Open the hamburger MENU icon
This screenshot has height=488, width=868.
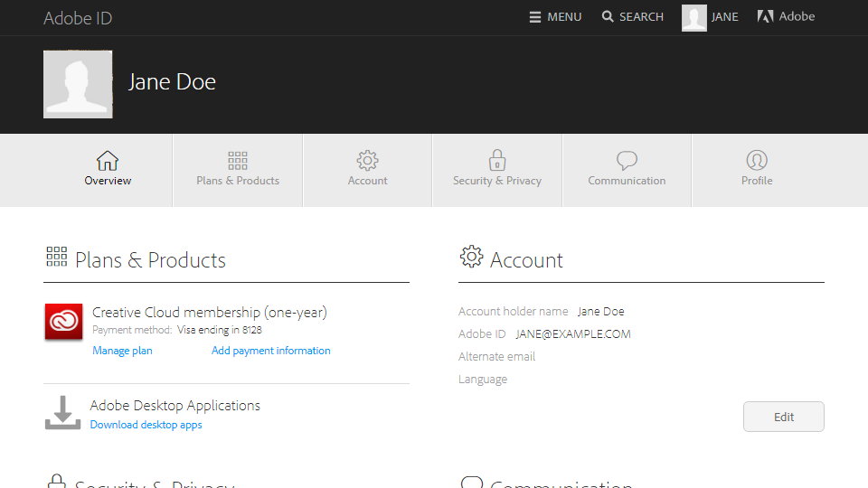pyautogui.click(x=535, y=17)
